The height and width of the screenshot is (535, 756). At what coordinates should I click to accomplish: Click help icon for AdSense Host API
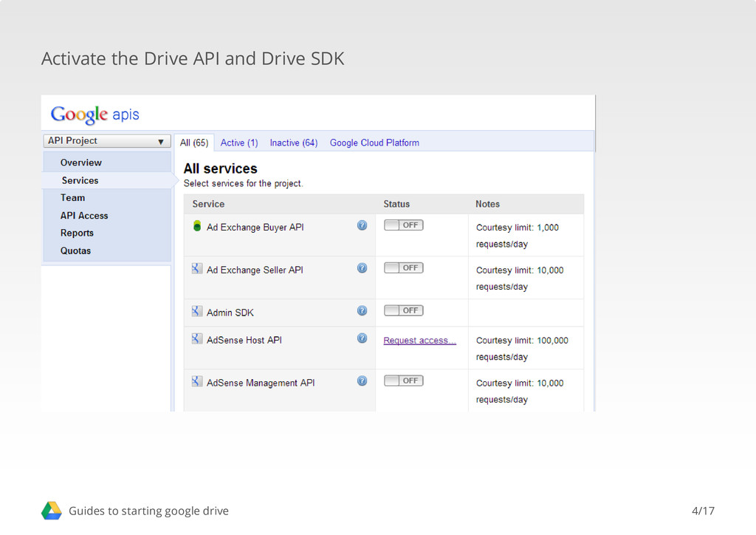click(362, 338)
